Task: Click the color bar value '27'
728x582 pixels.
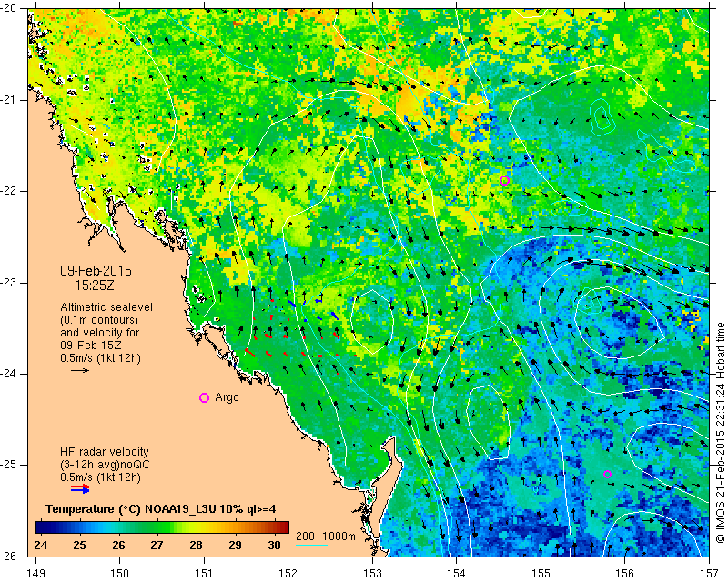Action: [157, 545]
